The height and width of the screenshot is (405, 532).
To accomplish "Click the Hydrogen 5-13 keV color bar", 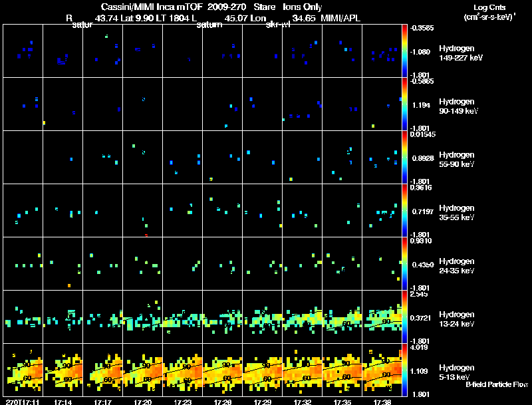I will (x=405, y=370).
